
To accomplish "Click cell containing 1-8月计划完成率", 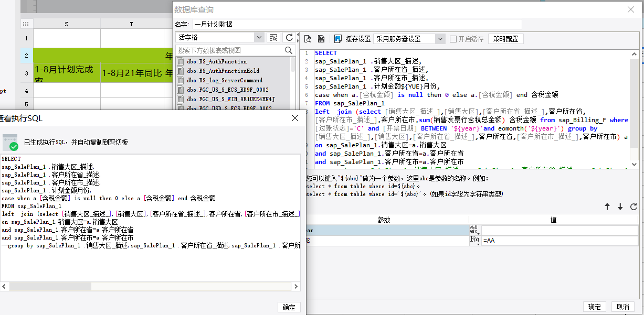I will point(67,73).
